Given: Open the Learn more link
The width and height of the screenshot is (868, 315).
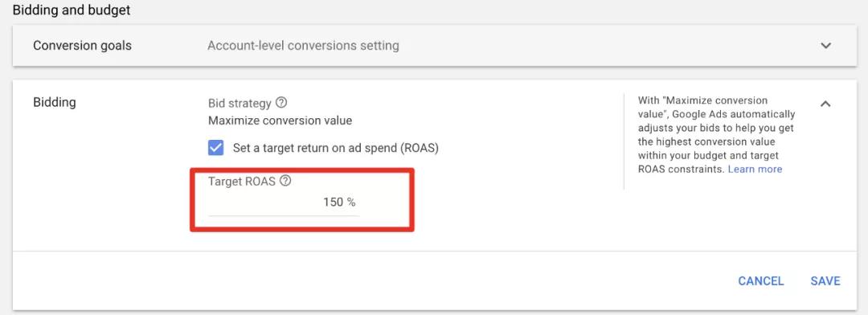Looking at the screenshot, I should pyautogui.click(x=755, y=170).
